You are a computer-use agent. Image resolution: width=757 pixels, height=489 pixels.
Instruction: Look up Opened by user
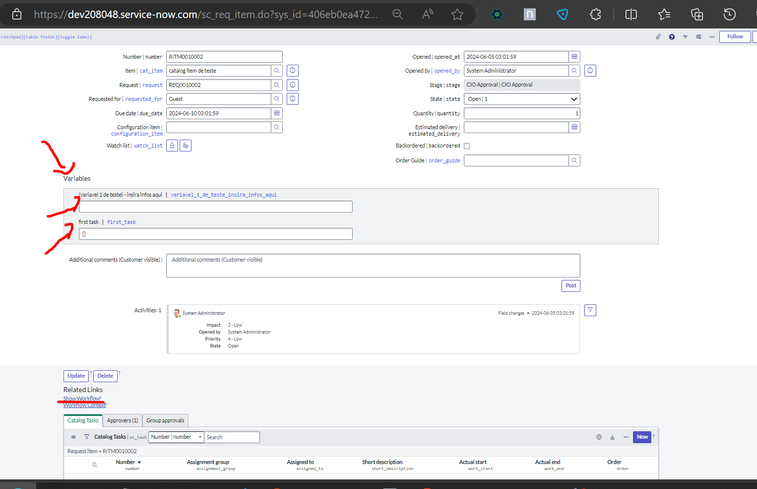(574, 70)
